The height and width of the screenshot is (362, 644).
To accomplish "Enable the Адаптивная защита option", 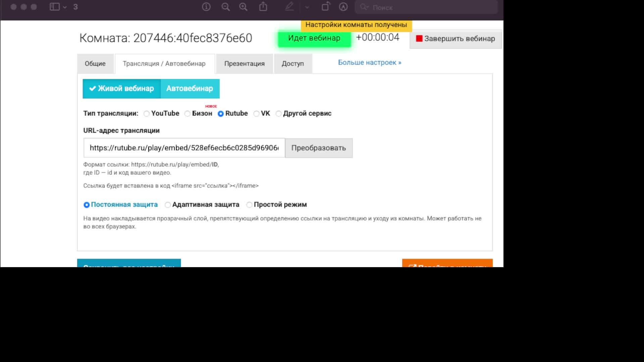I will click(x=168, y=205).
